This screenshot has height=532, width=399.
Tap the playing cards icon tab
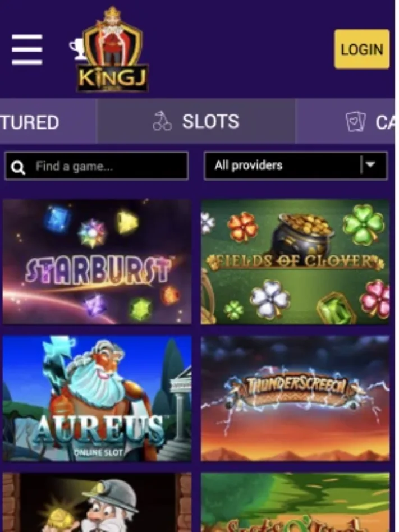point(356,121)
